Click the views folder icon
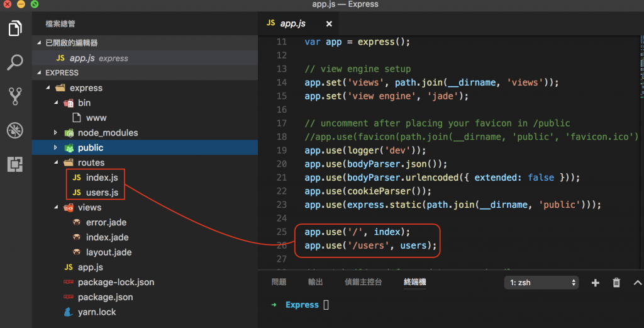 pos(69,207)
